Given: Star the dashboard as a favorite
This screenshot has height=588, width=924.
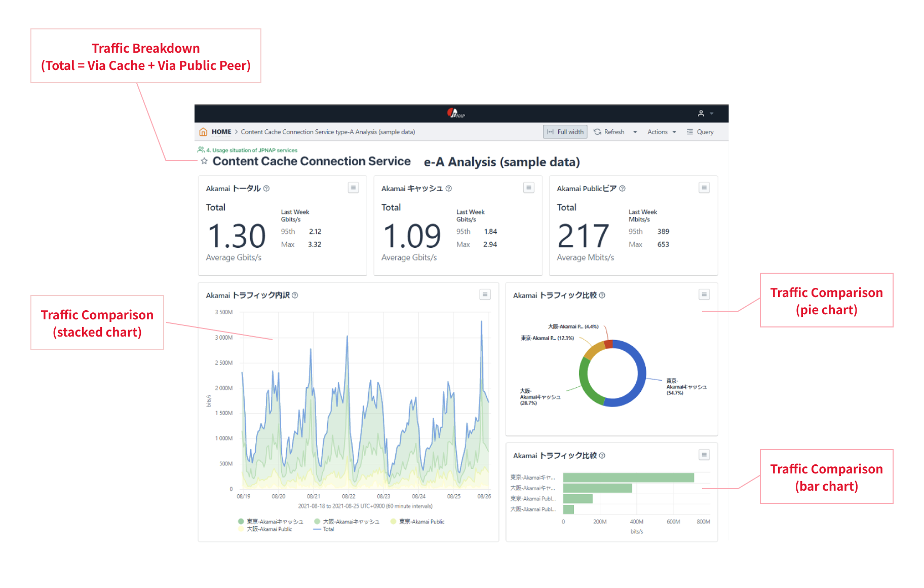Looking at the screenshot, I should (204, 161).
